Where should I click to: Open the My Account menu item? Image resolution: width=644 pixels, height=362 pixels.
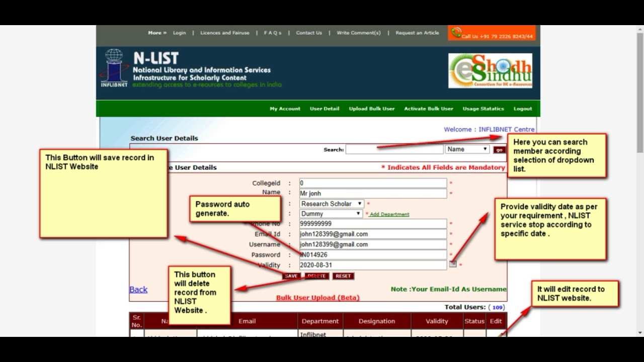[x=285, y=109]
